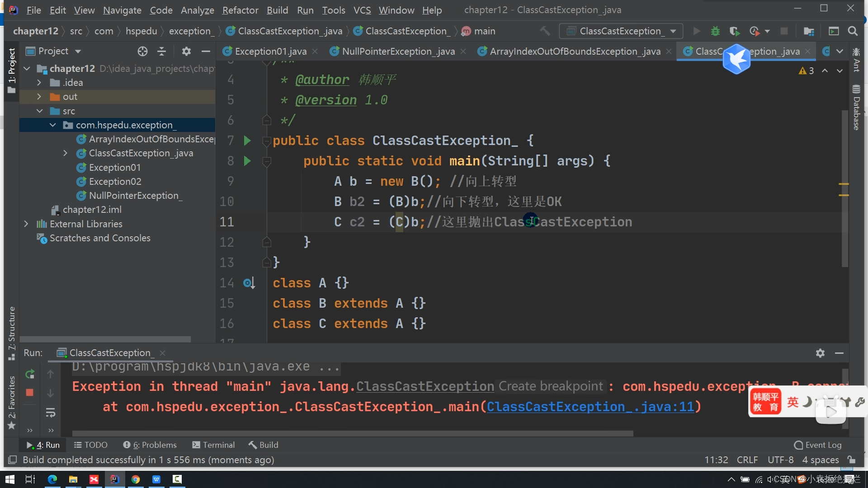Open Project Structure icon in toolbar
The width and height of the screenshot is (868, 488).
[x=809, y=31]
